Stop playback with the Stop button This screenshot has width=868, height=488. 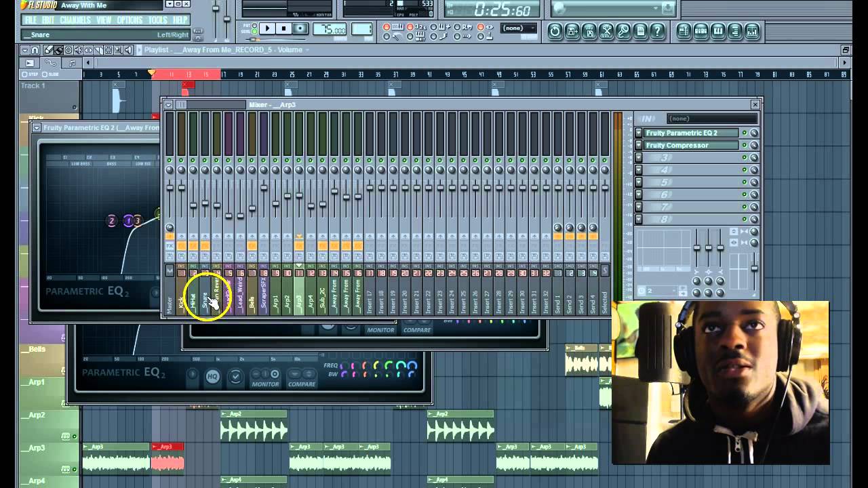click(283, 28)
